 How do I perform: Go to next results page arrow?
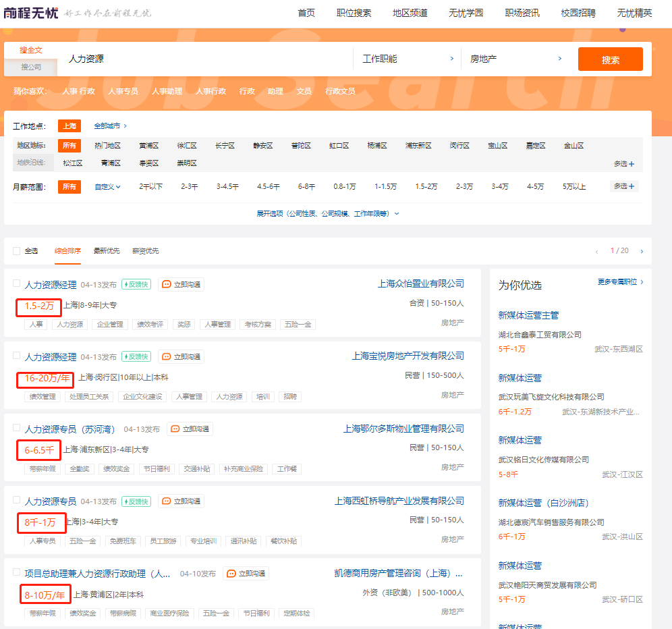[642, 251]
